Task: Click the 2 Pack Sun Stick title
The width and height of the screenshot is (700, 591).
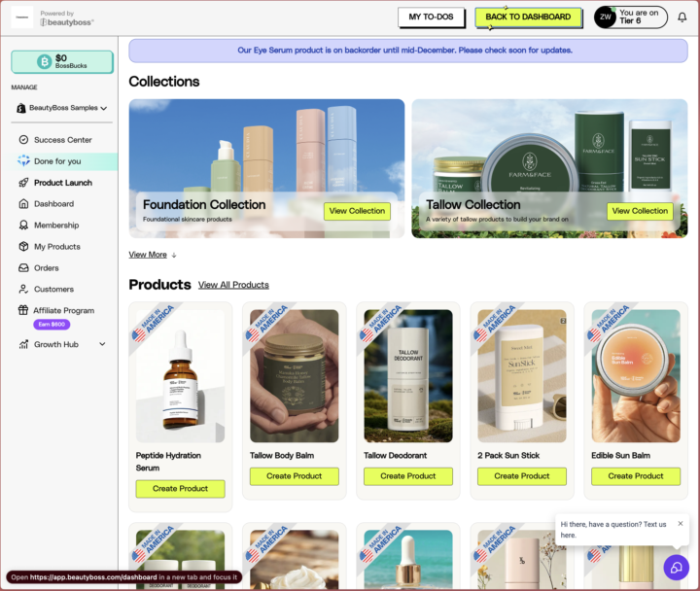Action: (508, 455)
